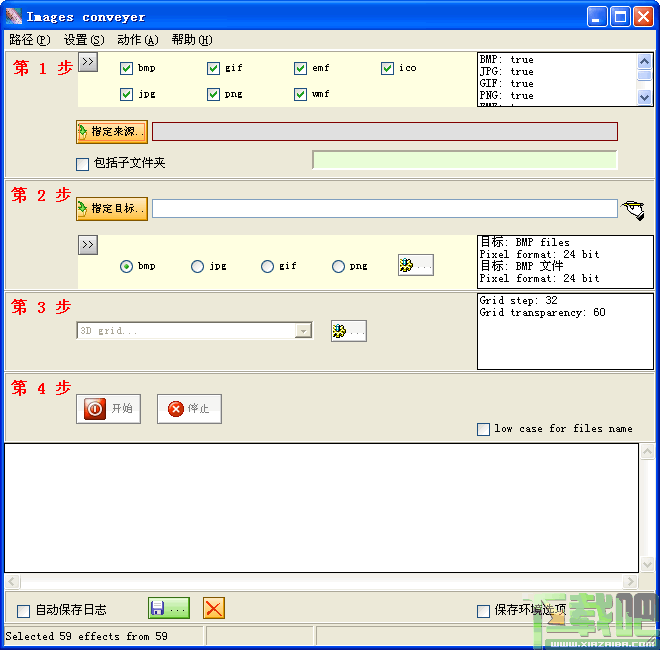
Task: Close the Images conveyer window
Action: click(644, 17)
